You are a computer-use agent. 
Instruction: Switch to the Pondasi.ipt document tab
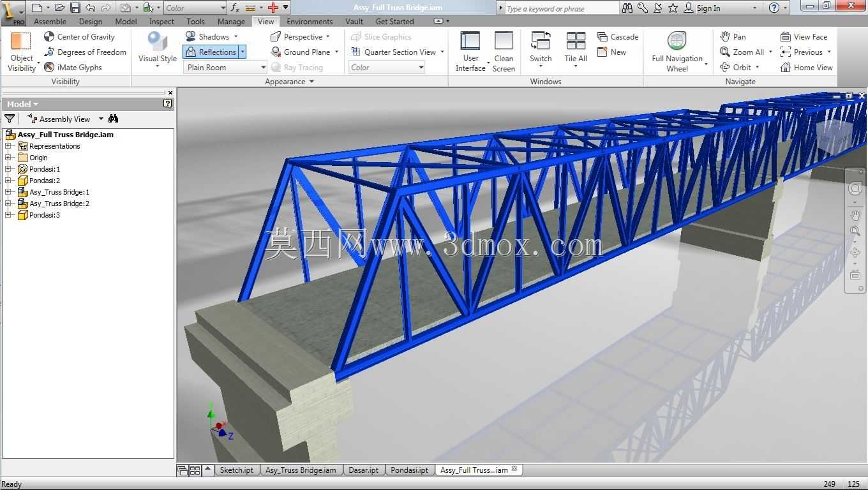click(409, 470)
